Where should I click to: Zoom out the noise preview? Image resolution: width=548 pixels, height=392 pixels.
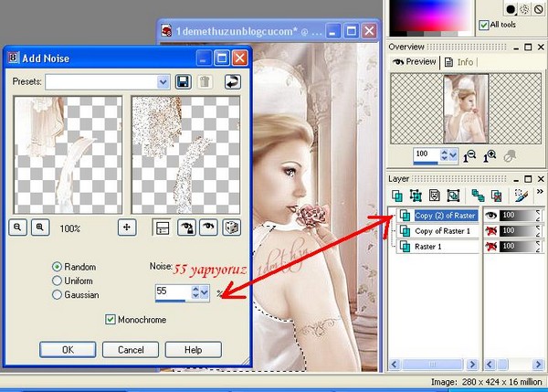[20, 226]
